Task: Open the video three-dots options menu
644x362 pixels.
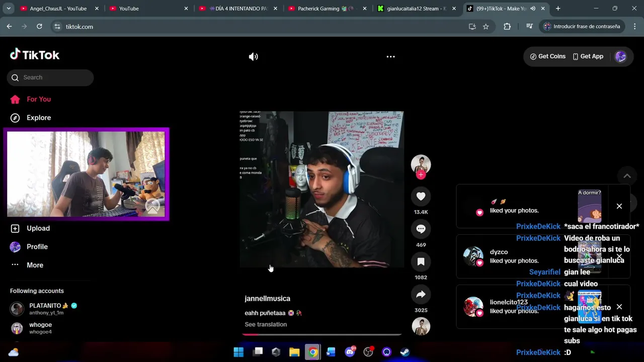Action: [x=390, y=57]
